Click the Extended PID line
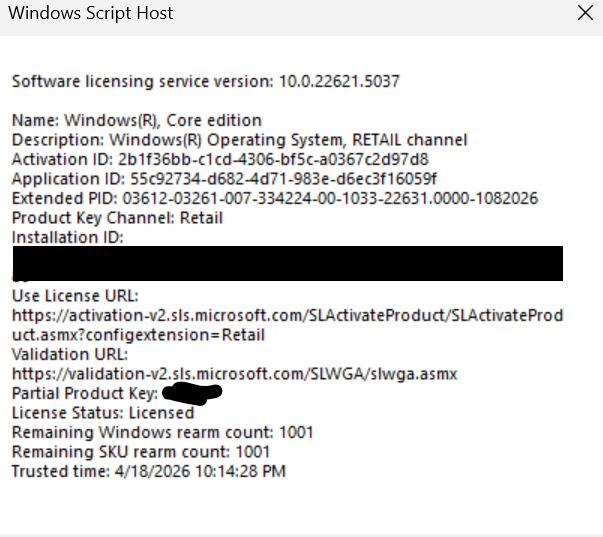This screenshot has width=603, height=537. click(275, 198)
